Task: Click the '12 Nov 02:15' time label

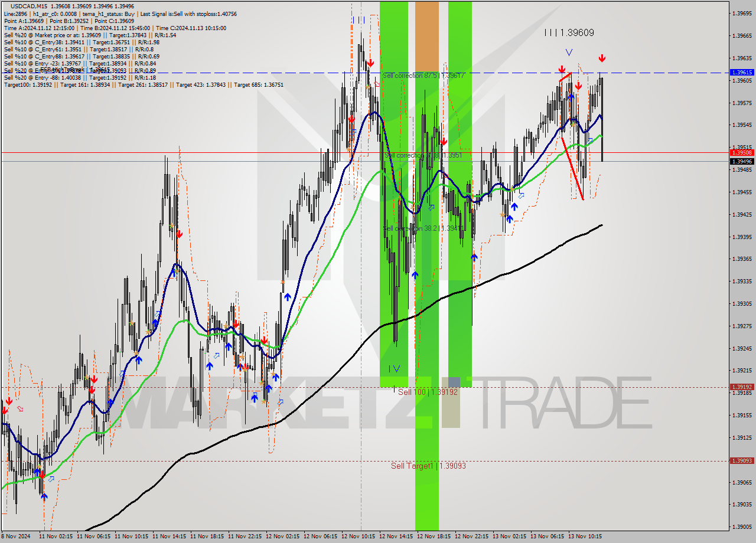Action: (x=283, y=537)
